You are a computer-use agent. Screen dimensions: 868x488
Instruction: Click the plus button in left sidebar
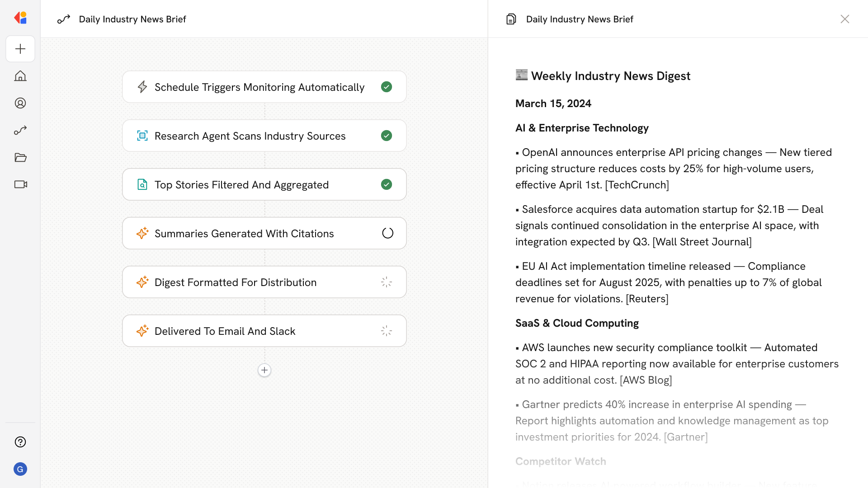(x=20, y=49)
